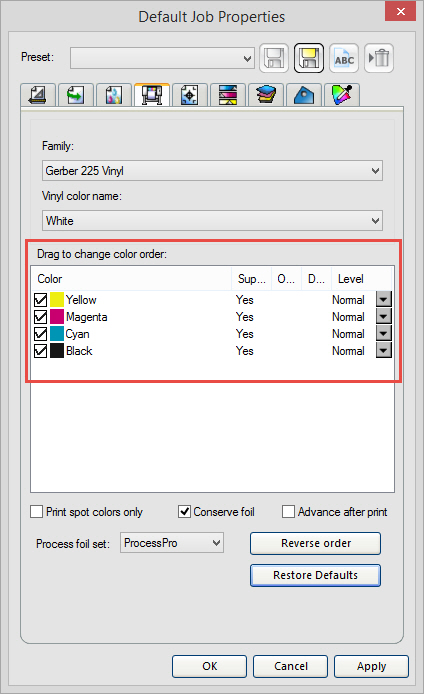Screen dimensions: 424x694
Task: Open the Black row Level dropdown arrow
Action: point(384,351)
